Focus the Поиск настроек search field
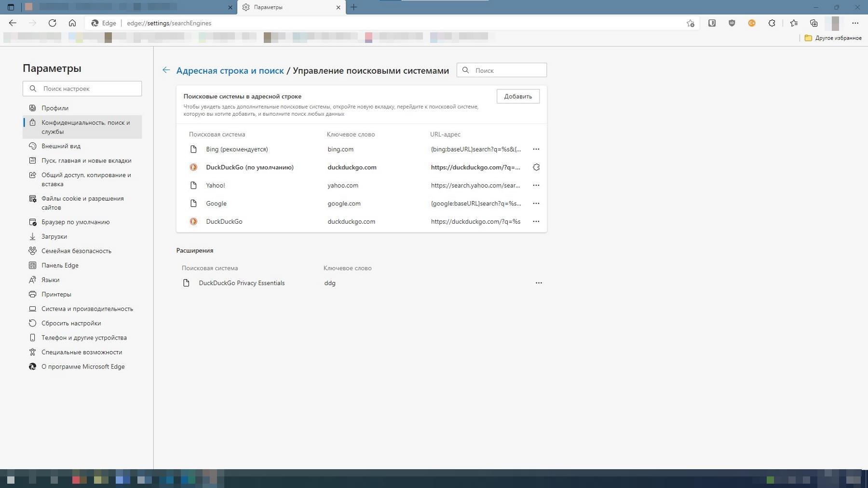868x488 pixels. tap(82, 89)
